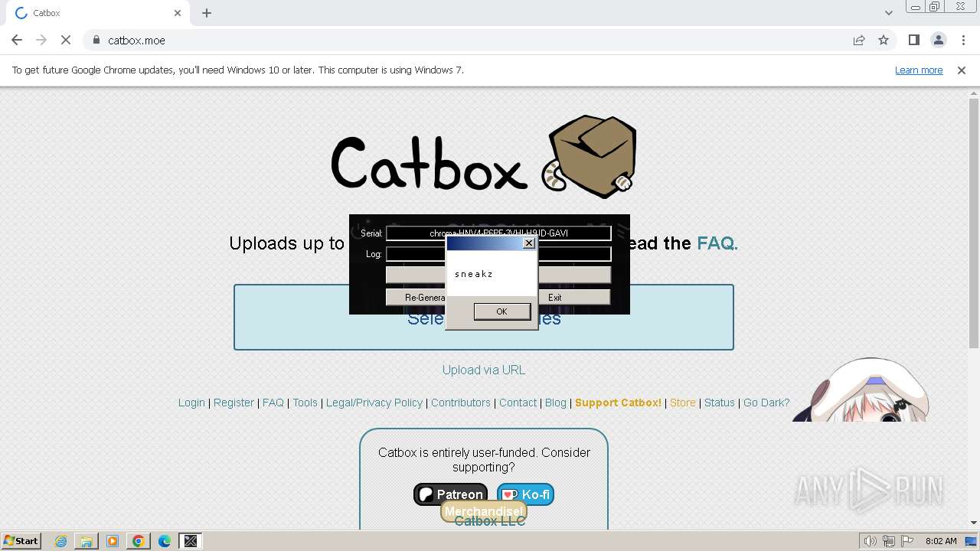The width and height of the screenshot is (980, 551).
Task: Open the Contributors link
Action: click(461, 403)
